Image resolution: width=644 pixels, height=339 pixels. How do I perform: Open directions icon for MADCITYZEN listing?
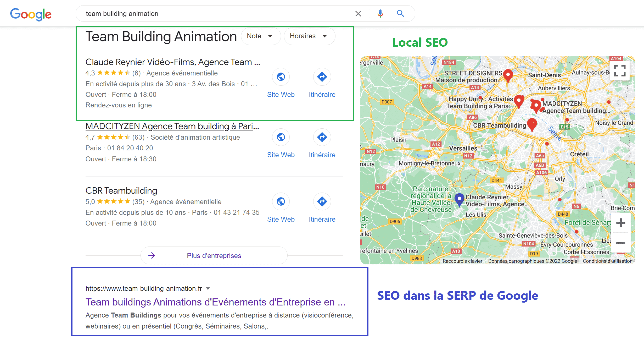point(322,137)
